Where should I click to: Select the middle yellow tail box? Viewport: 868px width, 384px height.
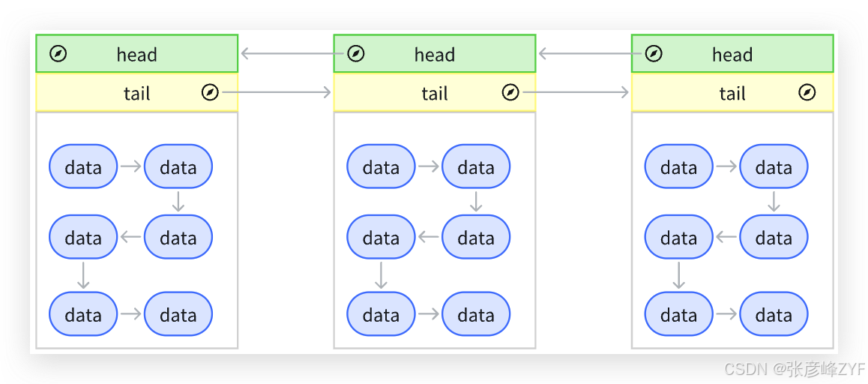click(435, 92)
